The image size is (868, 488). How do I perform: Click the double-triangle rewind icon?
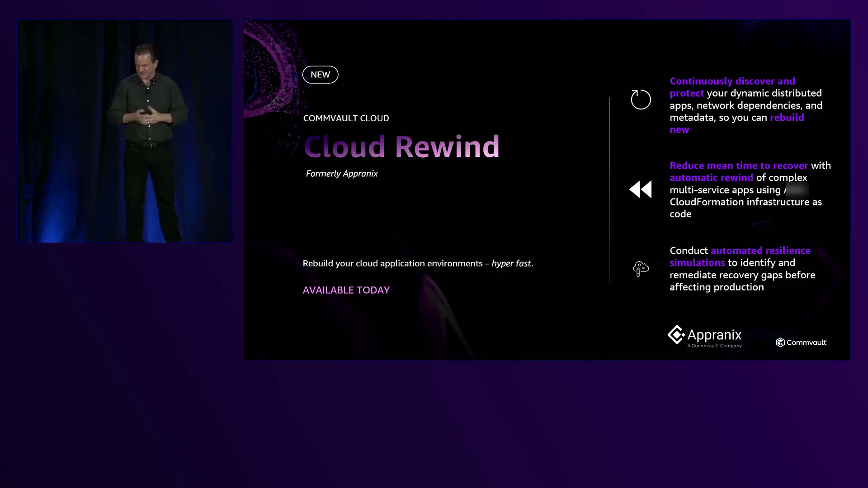(x=641, y=189)
